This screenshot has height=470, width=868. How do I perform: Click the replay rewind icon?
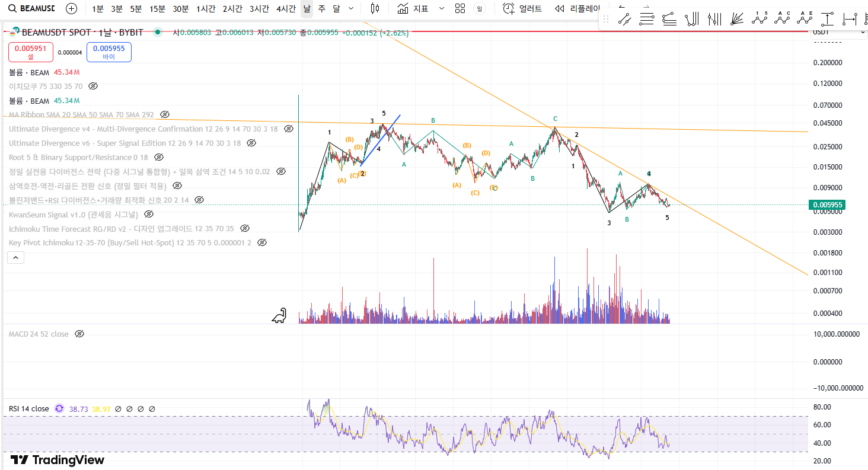coord(560,8)
